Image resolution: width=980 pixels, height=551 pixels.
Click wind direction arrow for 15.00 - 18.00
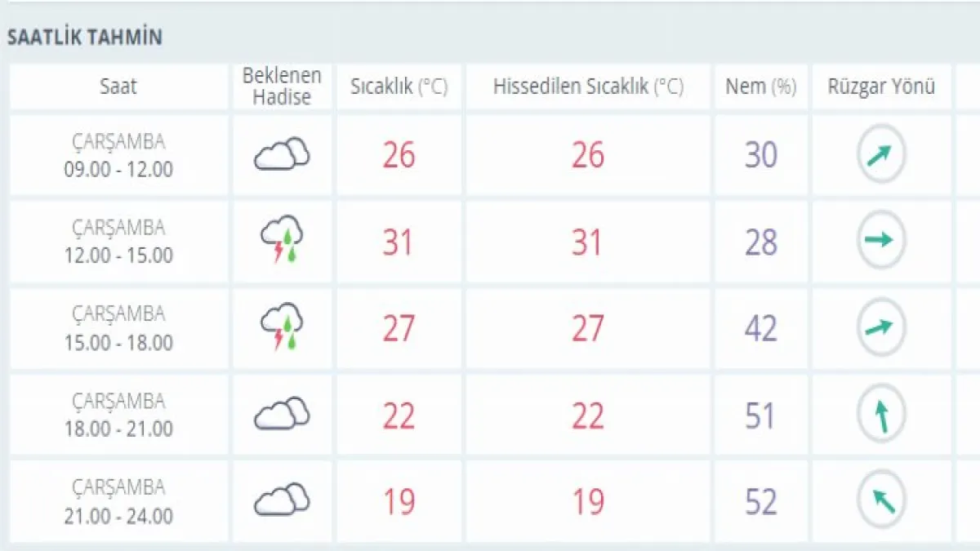click(x=881, y=327)
